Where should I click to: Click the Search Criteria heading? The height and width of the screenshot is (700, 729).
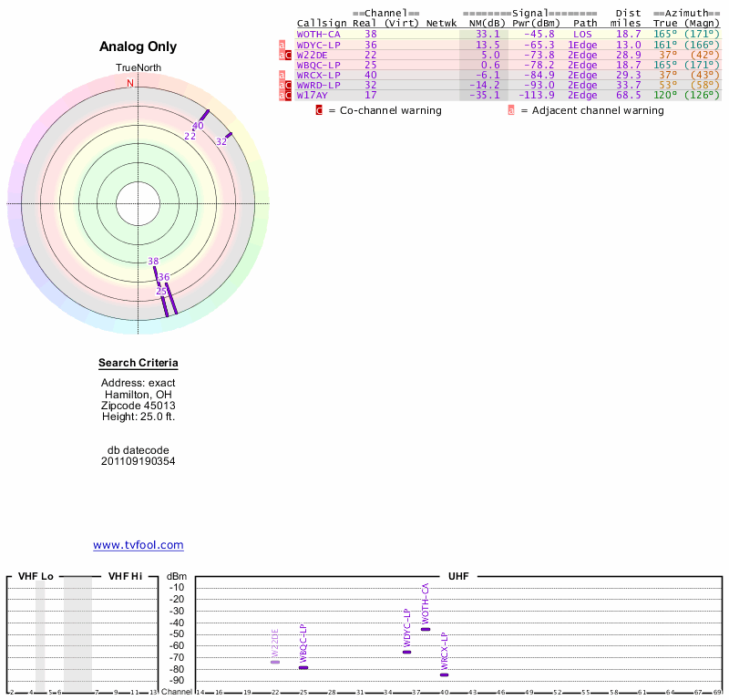139,364
